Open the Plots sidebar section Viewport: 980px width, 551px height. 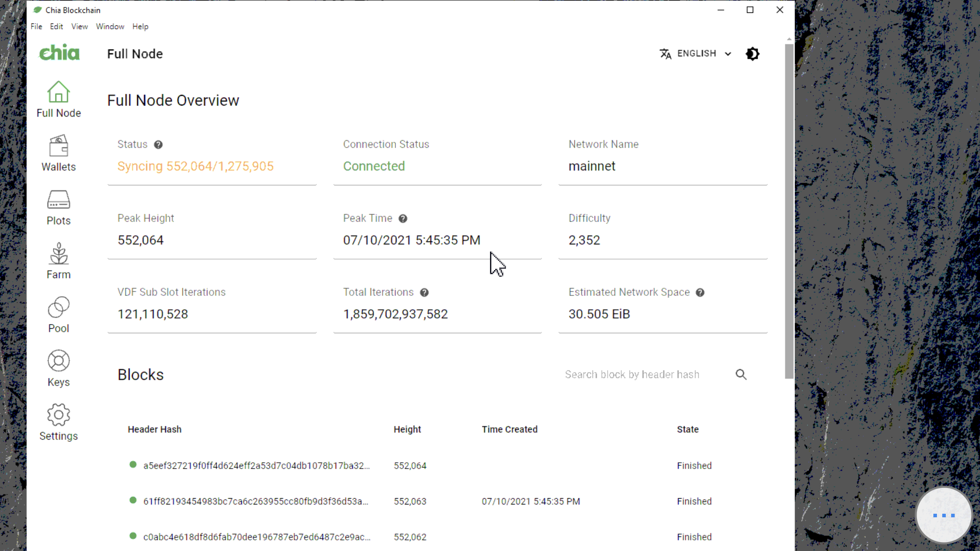(x=59, y=207)
